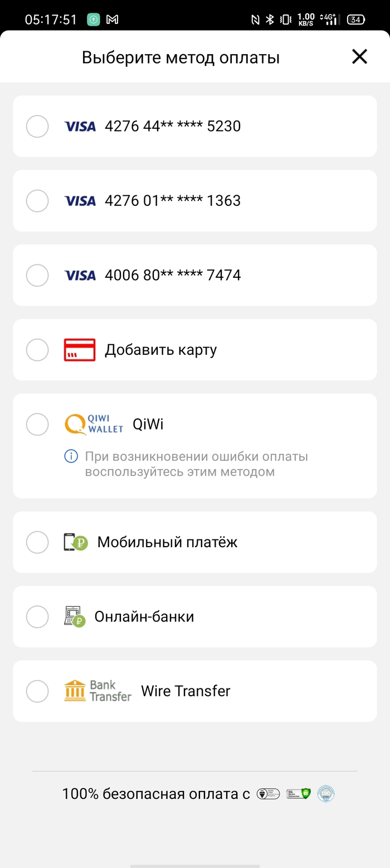Tap the QIWI Wallet logo
This screenshot has width=390, height=868.
click(x=94, y=425)
